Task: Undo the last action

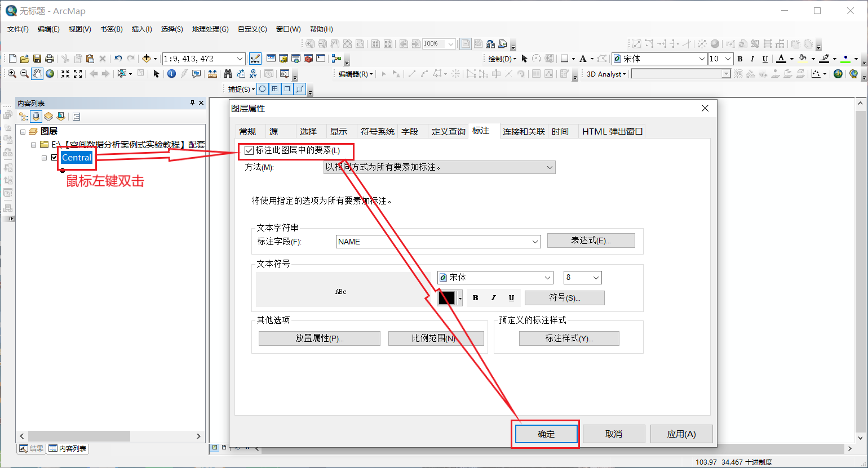Action: pyautogui.click(x=118, y=59)
